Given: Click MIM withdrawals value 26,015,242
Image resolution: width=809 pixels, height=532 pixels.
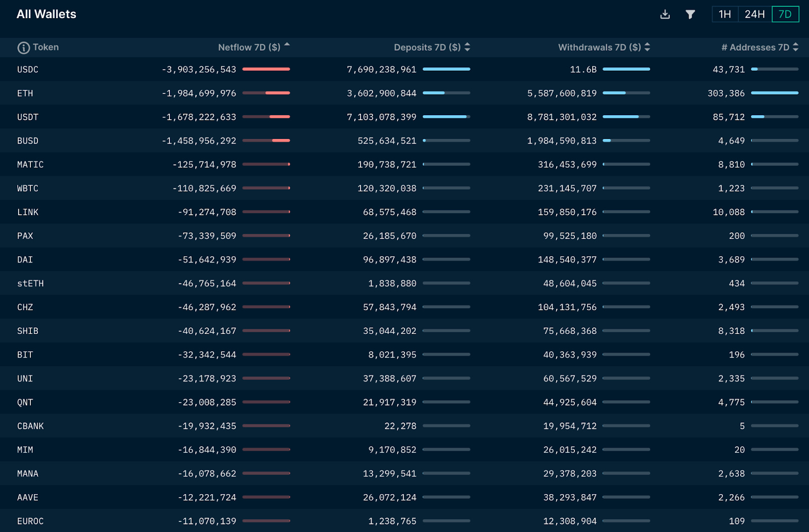Looking at the screenshot, I should tap(570, 450).
